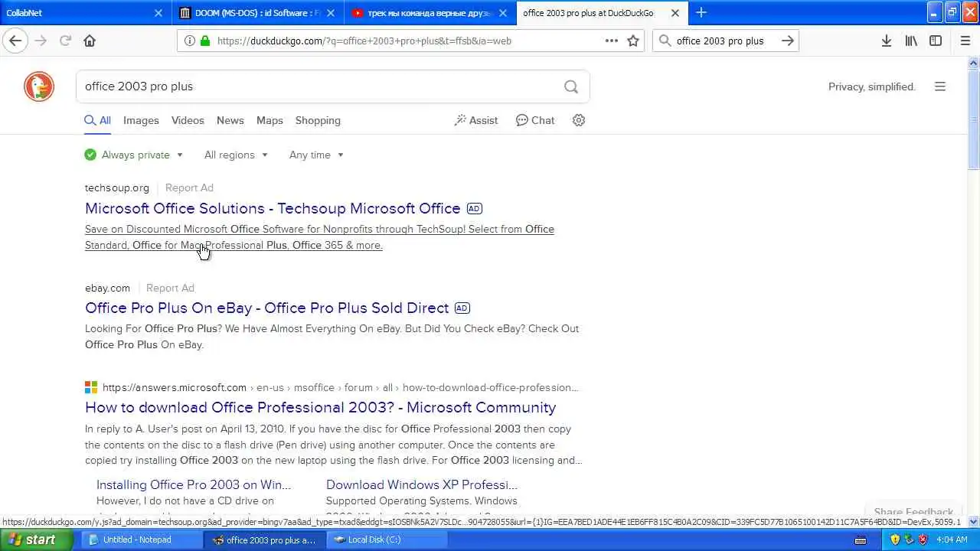This screenshot has height=551, width=980.
Task: Open Download Windows XP Professi sublink
Action: tap(422, 484)
